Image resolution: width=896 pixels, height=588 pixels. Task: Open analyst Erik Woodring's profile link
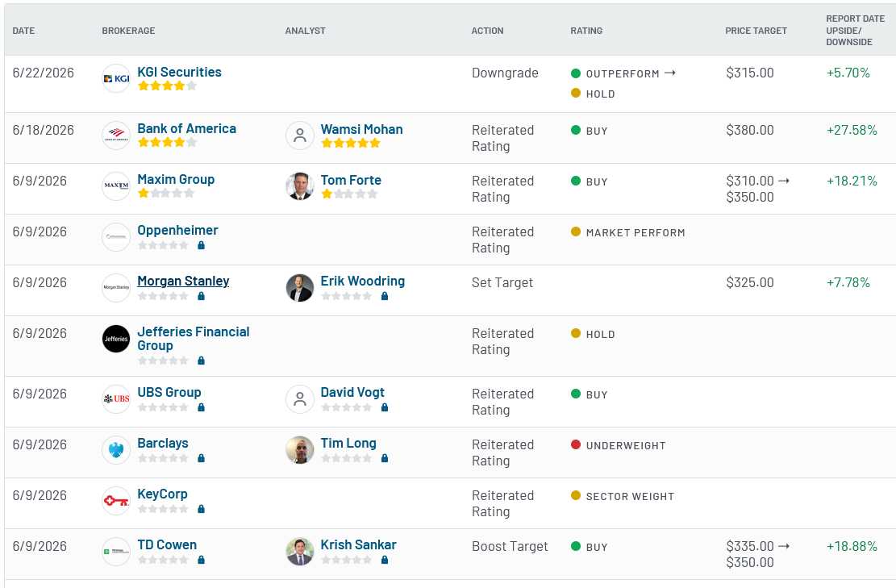click(x=363, y=281)
